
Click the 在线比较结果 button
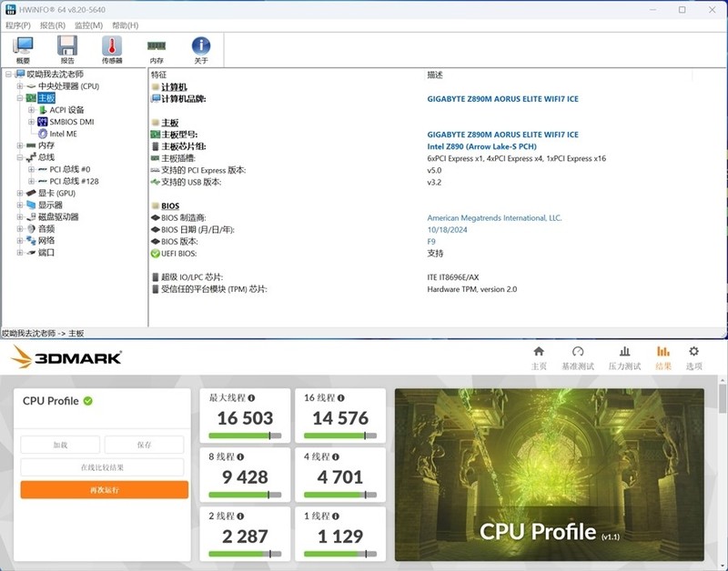click(104, 467)
